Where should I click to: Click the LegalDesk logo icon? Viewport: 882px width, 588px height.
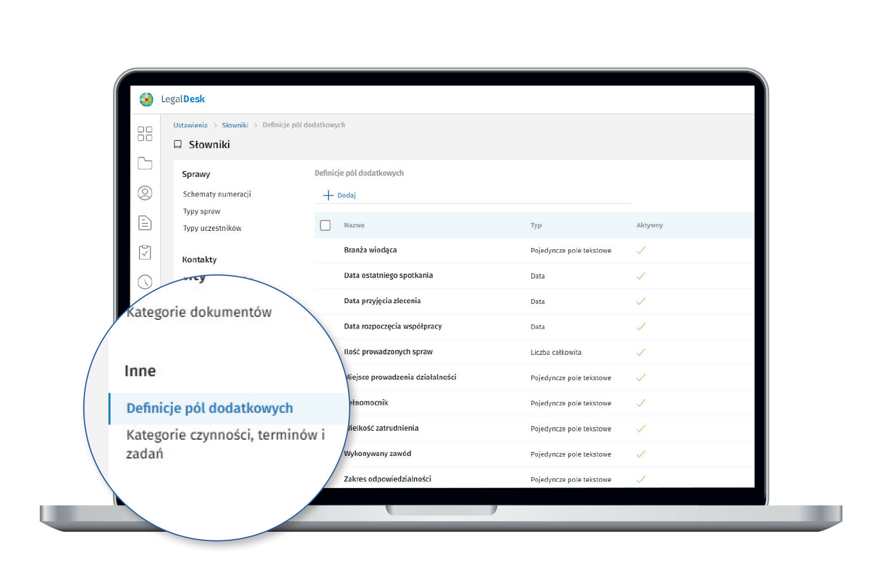pos(146,99)
